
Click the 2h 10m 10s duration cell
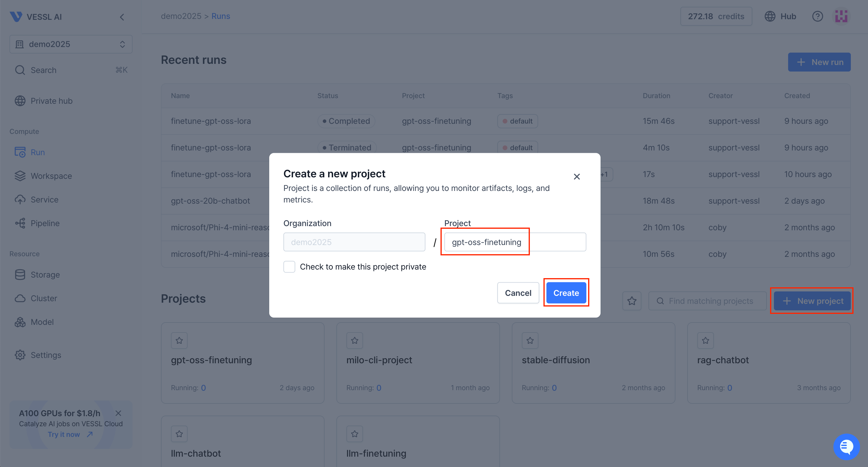coord(664,227)
